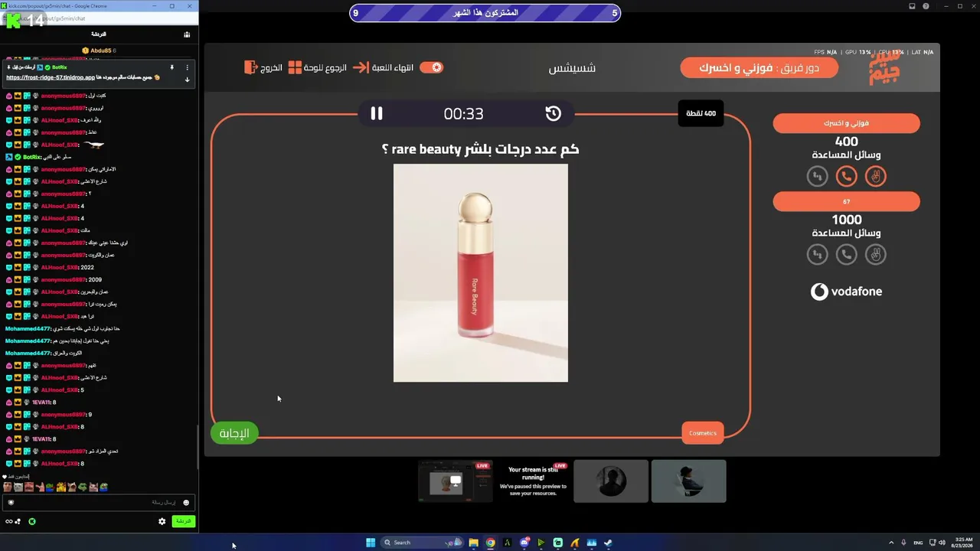Use the hand lifeline for 400-score team

click(x=875, y=176)
